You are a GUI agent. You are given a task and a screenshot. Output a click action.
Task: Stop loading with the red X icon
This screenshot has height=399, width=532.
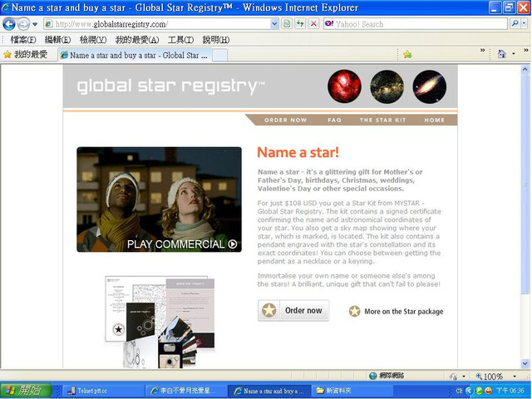(313, 24)
